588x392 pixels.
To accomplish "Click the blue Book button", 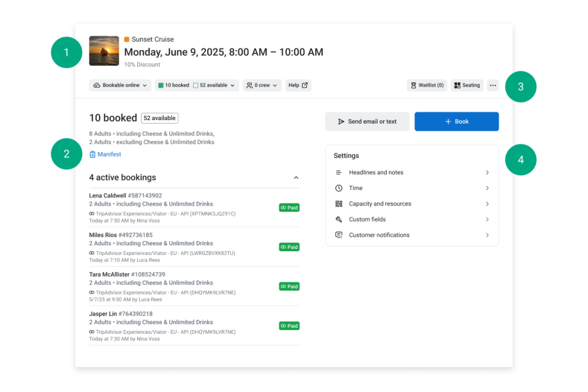I will pos(456,121).
